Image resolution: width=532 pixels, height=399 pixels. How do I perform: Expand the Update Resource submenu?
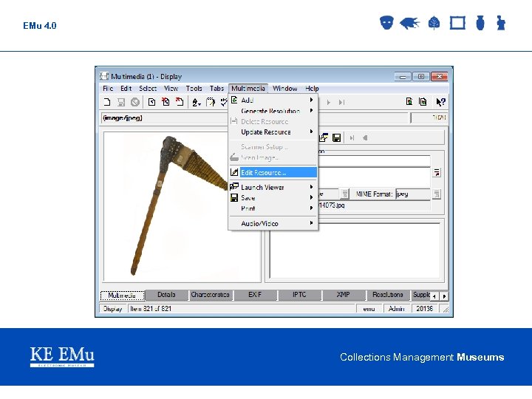(273, 132)
